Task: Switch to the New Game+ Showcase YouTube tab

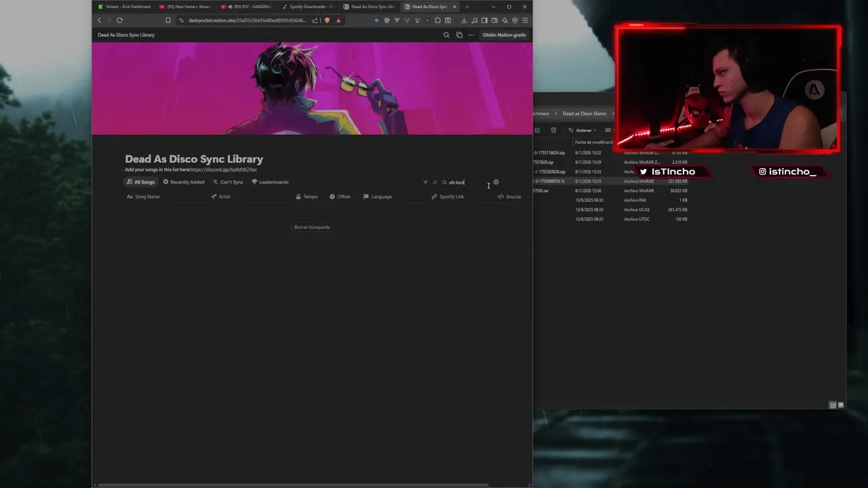Action: (186, 7)
